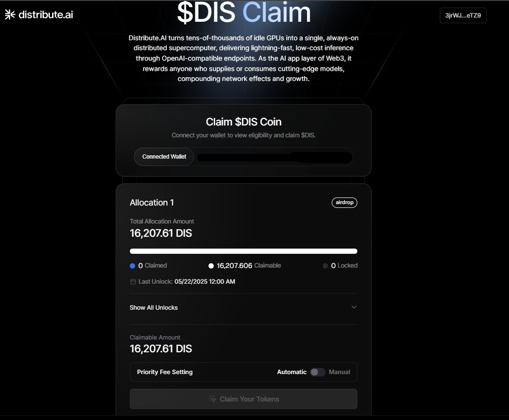Image resolution: width=509 pixels, height=420 pixels.
Task: Click the white Claimable legend dot
Action: (x=211, y=266)
